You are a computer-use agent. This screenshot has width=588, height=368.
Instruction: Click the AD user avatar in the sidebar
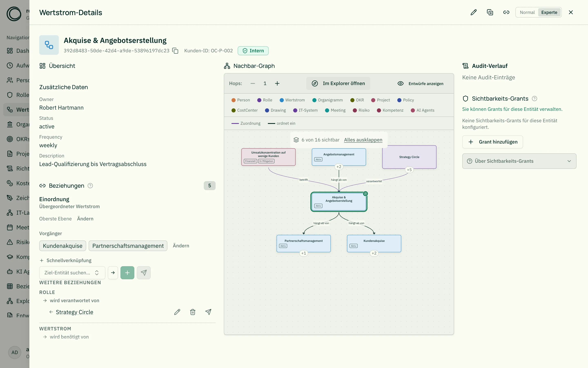[x=14, y=352]
